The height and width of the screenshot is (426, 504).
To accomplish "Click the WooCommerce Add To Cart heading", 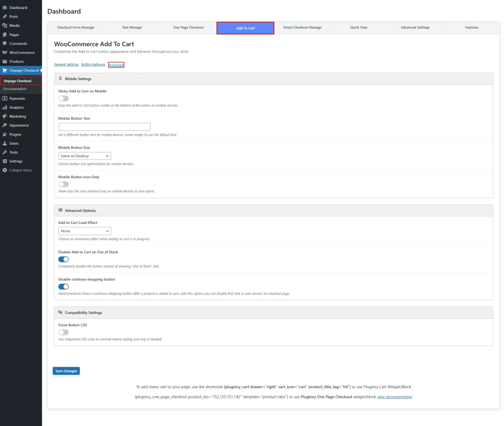I will (x=94, y=44).
